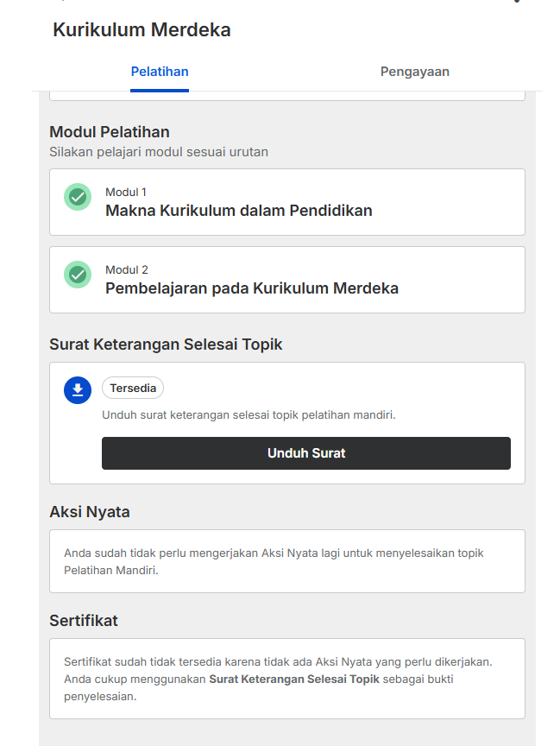This screenshot has width=560, height=746.
Task: Switch to the Pelatihan tab
Action: (160, 72)
